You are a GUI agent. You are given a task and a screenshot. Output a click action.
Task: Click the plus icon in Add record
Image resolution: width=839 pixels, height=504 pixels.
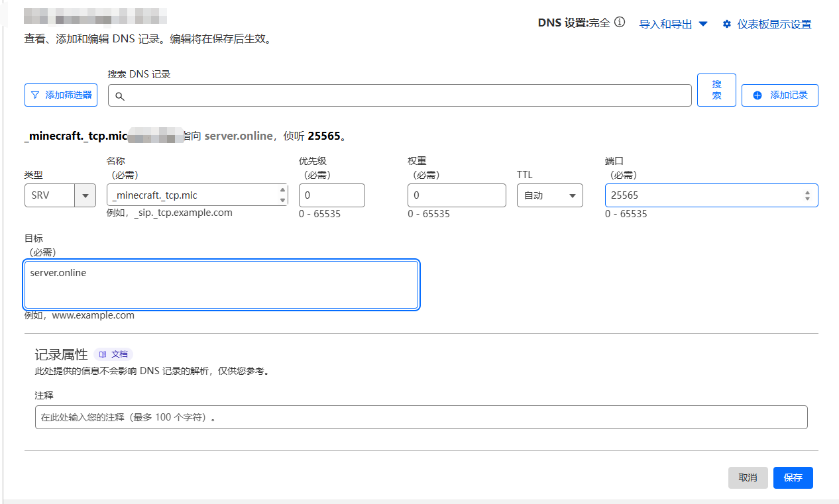pyautogui.click(x=757, y=95)
